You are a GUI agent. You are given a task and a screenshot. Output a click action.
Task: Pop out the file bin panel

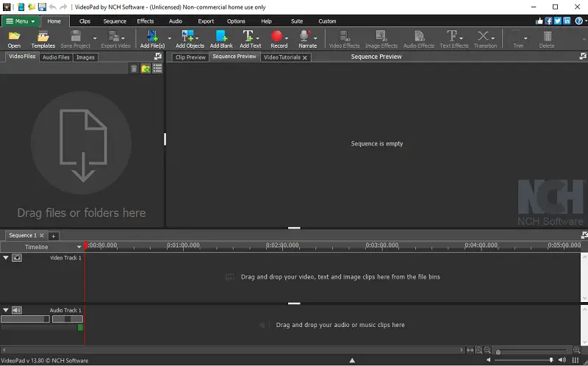pos(158,57)
